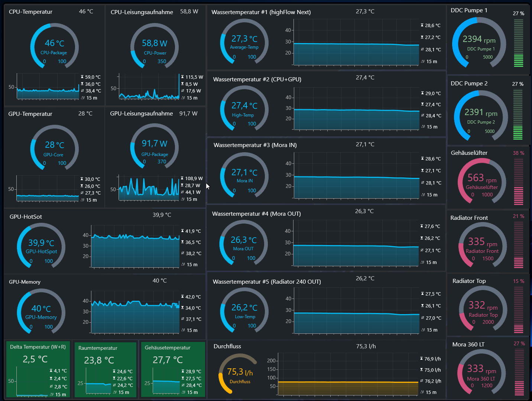Click the 2394 rpm pump gauge
This screenshot has width=532, height=401.
tap(479, 43)
